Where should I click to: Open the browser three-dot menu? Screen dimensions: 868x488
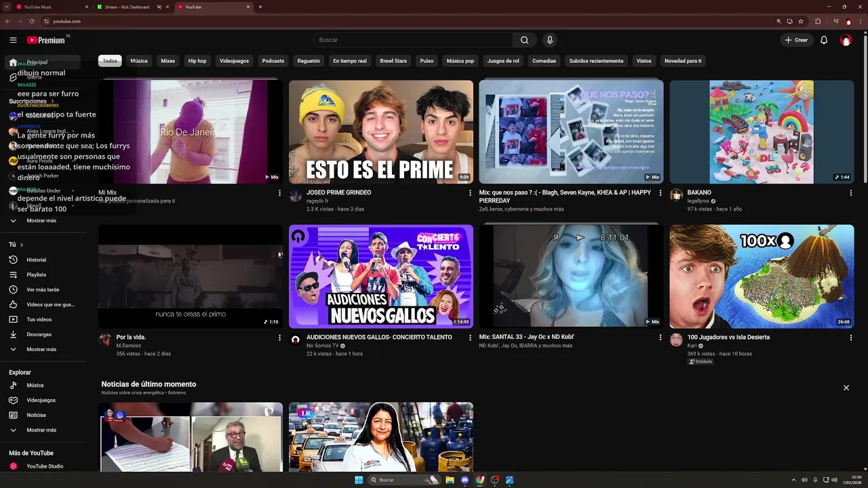click(x=861, y=21)
